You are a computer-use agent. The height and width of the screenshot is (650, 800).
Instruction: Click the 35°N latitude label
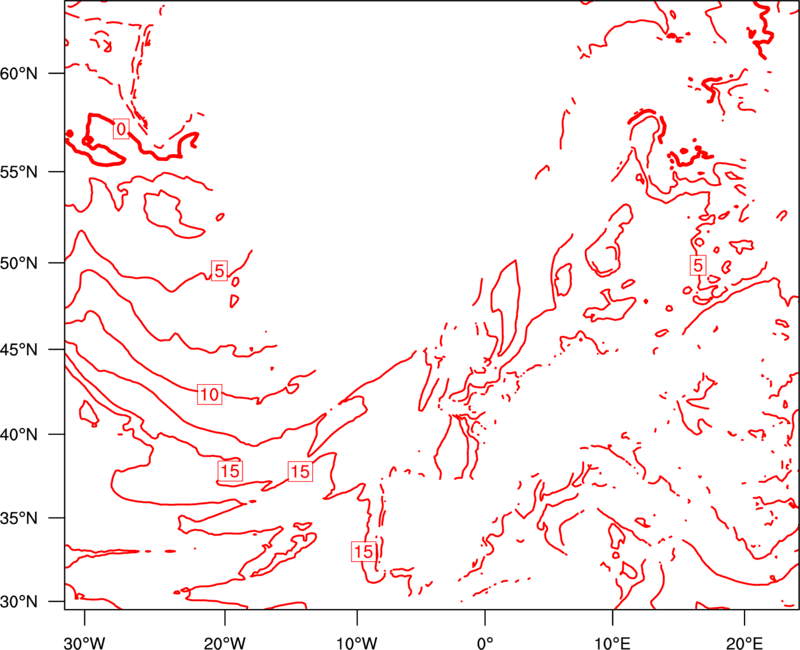click(19, 518)
